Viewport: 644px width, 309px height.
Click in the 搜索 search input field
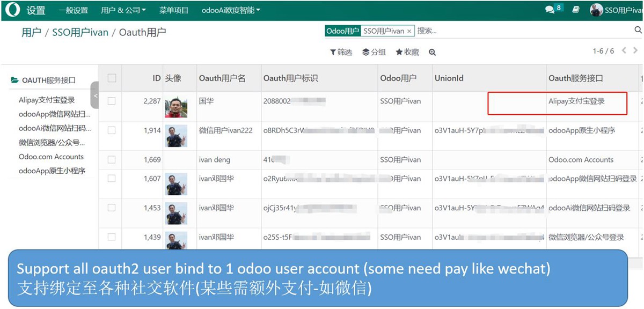pos(523,31)
